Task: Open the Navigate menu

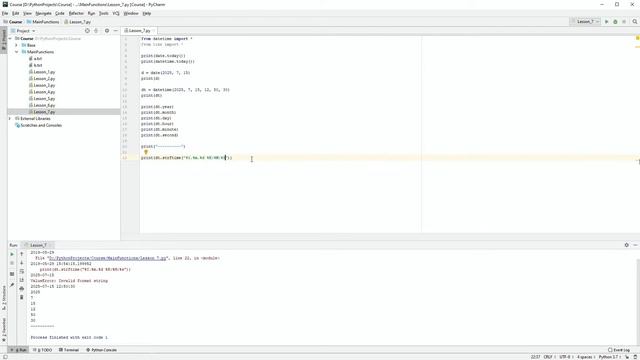Action: [x=43, y=13]
